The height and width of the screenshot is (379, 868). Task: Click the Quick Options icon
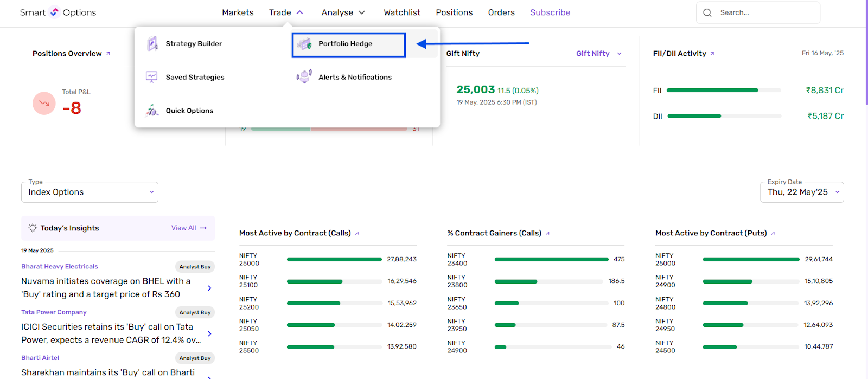tap(152, 111)
